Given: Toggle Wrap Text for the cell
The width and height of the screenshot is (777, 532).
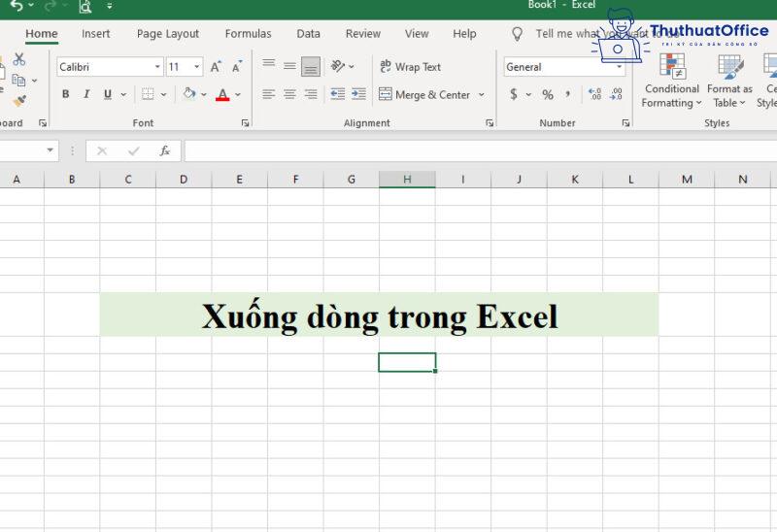Looking at the screenshot, I should pos(410,67).
